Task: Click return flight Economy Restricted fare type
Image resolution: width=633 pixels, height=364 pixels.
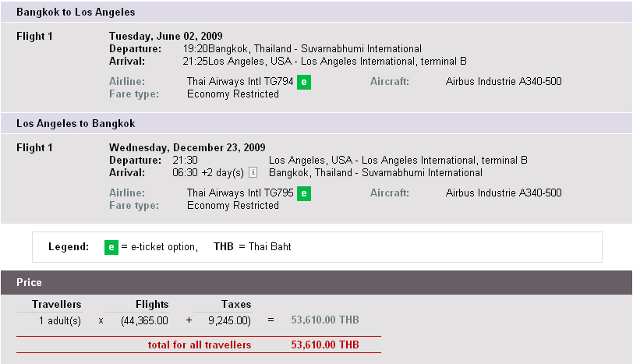Action: [x=233, y=206]
